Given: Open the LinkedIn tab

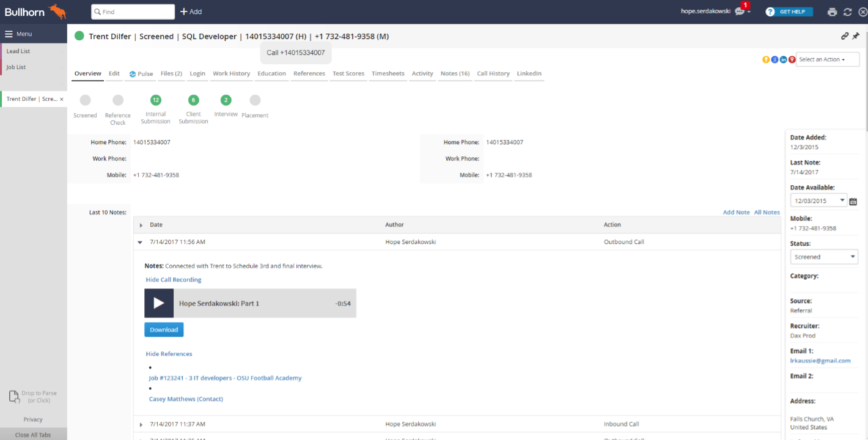Looking at the screenshot, I should coord(529,73).
